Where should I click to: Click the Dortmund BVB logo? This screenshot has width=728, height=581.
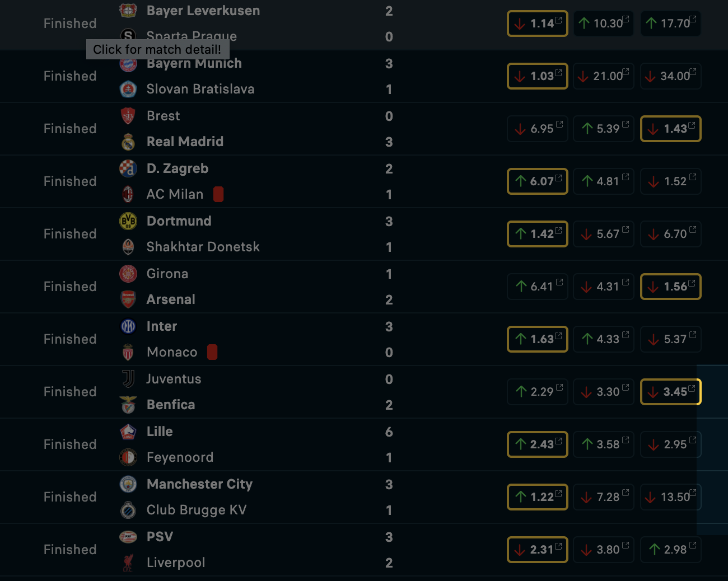[128, 221]
